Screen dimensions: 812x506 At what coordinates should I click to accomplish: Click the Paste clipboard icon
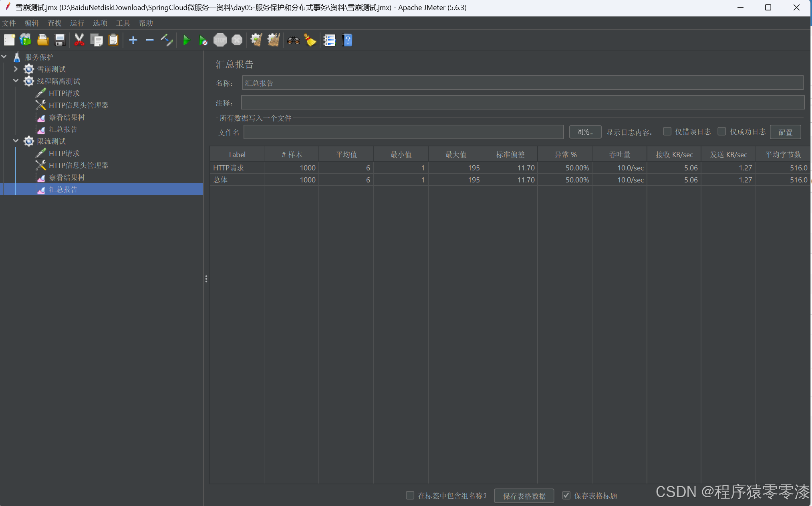click(113, 40)
